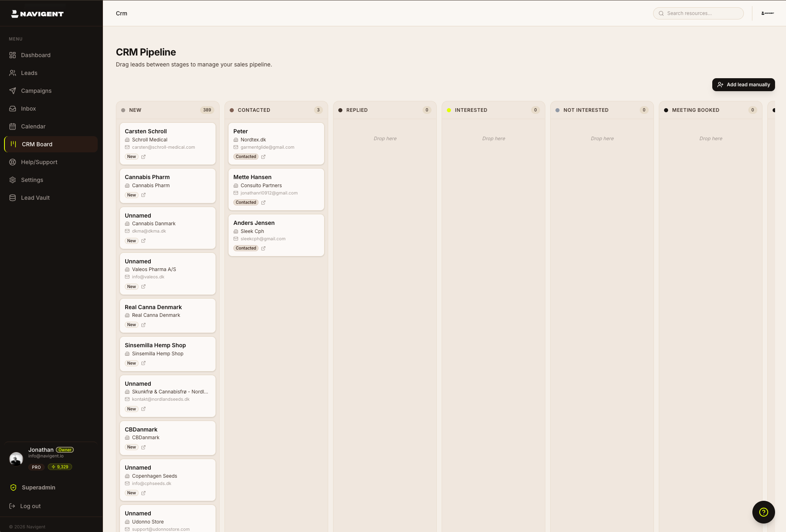Open external link icon on Anders Jensen card
Screen dimensions: 786x532
pyautogui.click(x=263, y=248)
